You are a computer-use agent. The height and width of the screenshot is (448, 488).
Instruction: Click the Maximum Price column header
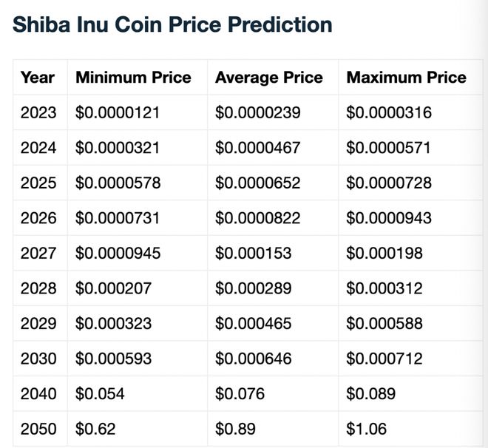[x=407, y=78]
